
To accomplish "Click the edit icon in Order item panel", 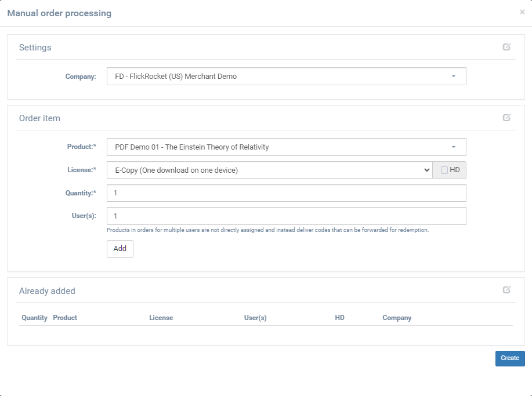I will coord(506,118).
